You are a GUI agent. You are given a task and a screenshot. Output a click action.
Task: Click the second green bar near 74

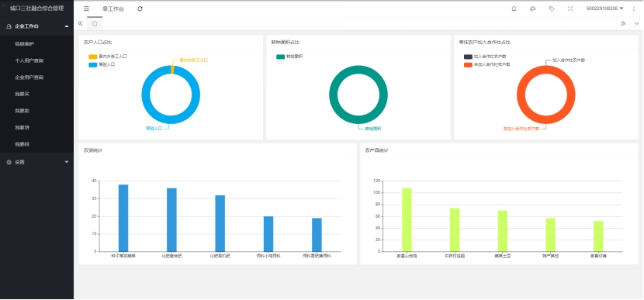[x=455, y=229]
